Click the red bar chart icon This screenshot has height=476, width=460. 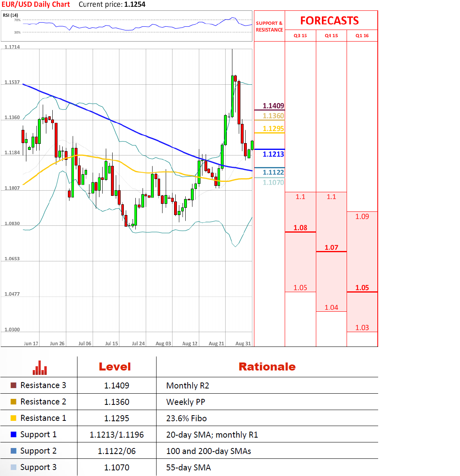pyautogui.click(x=40, y=368)
